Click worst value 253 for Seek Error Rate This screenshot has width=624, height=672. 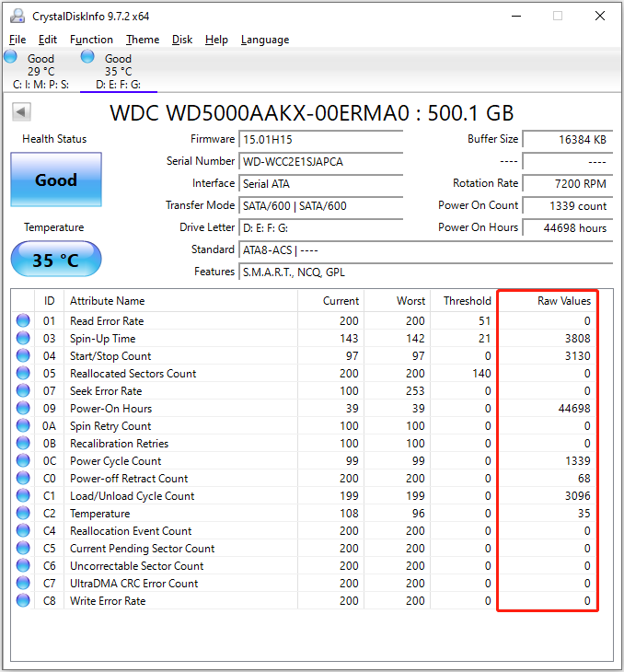pos(415,391)
